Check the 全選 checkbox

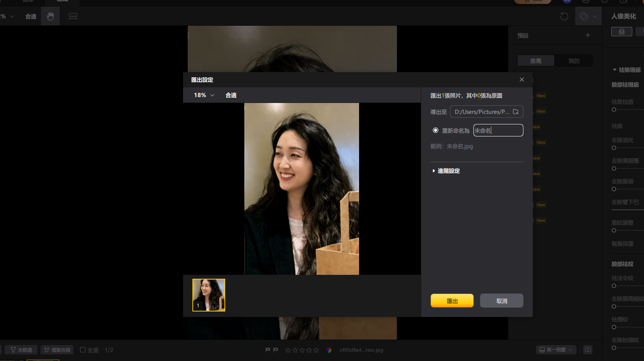pyautogui.click(x=83, y=350)
